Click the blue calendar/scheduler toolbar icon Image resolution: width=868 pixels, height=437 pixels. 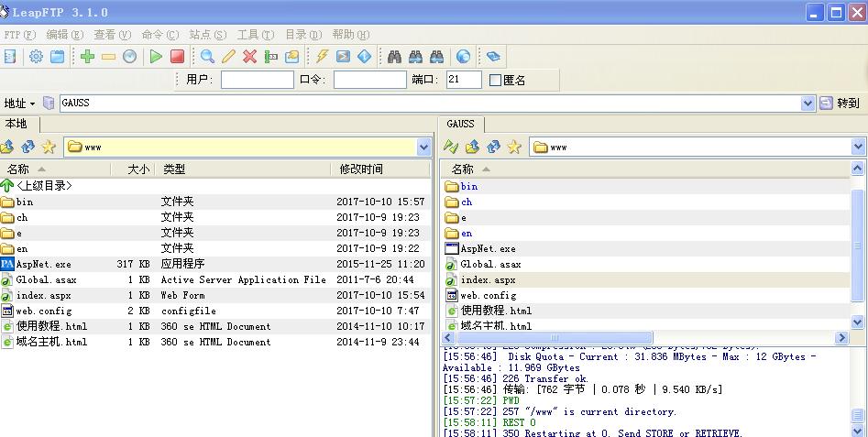click(x=58, y=57)
